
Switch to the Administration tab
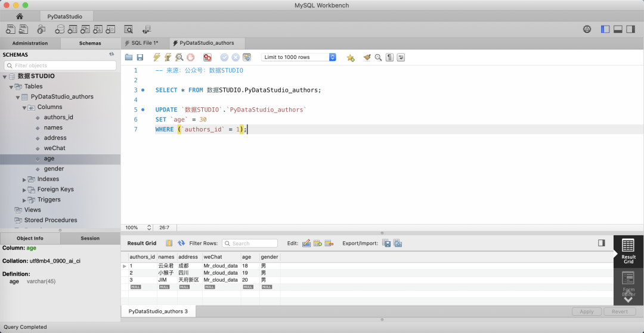point(30,43)
